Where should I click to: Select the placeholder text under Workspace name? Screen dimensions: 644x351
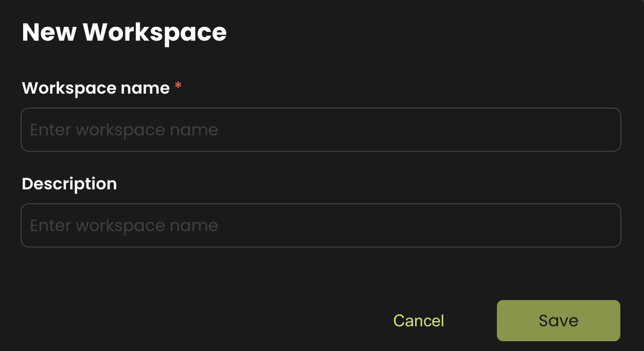coord(124,130)
